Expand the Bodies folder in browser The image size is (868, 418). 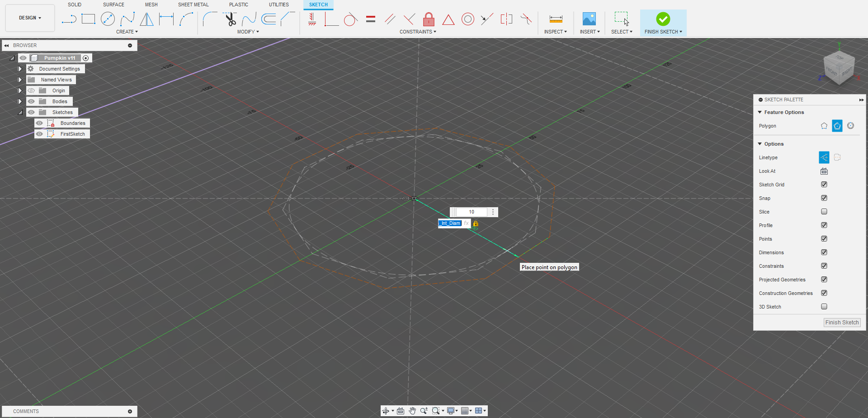[x=20, y=101]
